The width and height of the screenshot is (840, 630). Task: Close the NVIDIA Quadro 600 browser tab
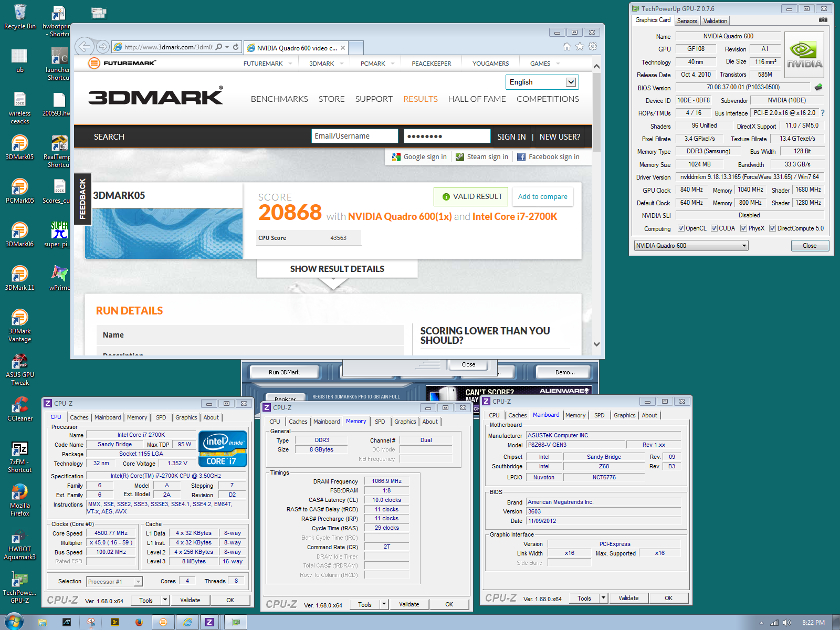tap(343, 48)
